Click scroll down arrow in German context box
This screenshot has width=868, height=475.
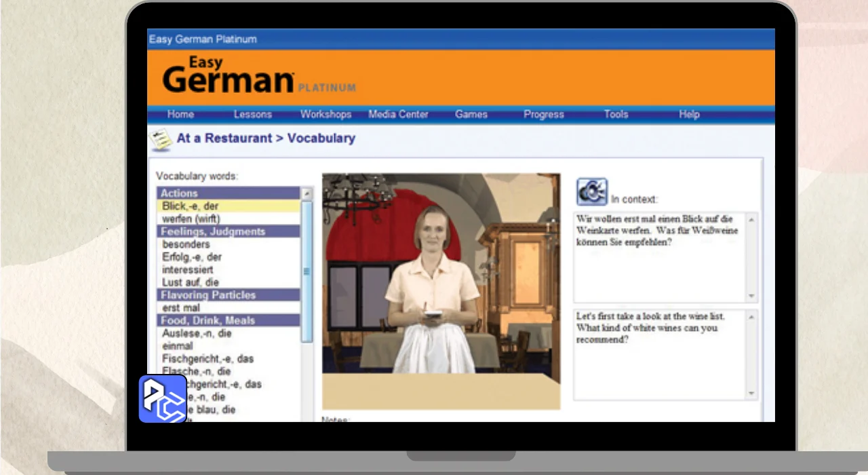click(x=751, y=296)
